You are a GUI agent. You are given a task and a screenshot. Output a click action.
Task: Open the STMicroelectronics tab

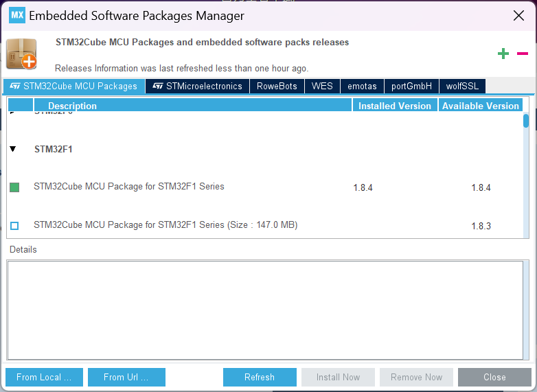coord(197,86)
